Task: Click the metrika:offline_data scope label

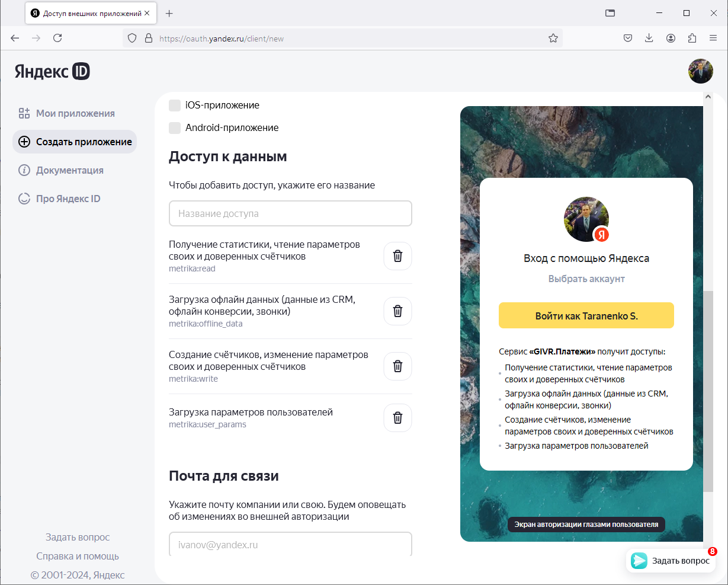Action: click(206, 324)
